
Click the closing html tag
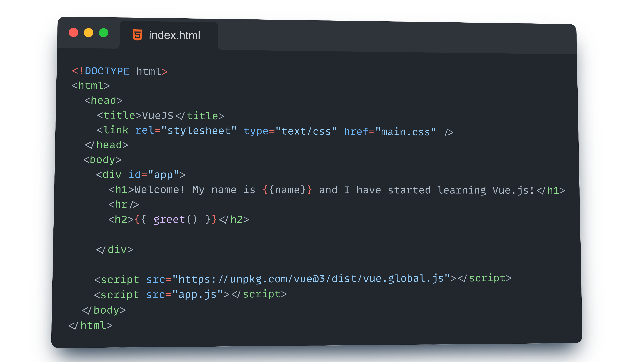91,326
